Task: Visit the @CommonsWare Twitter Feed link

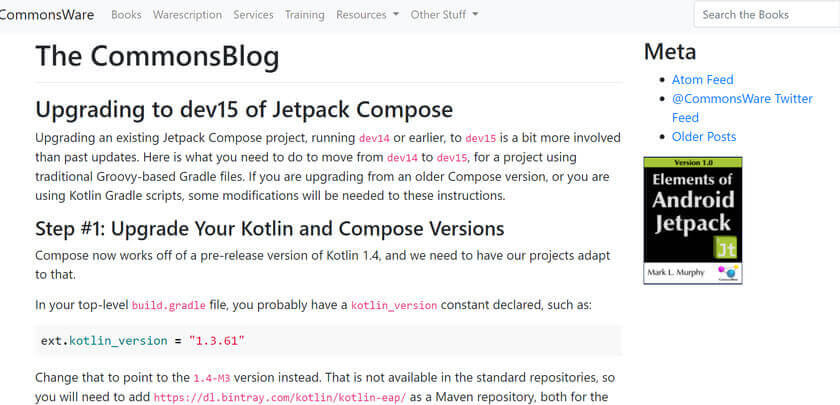Action: pyautogui.click(x=742, y=108)
